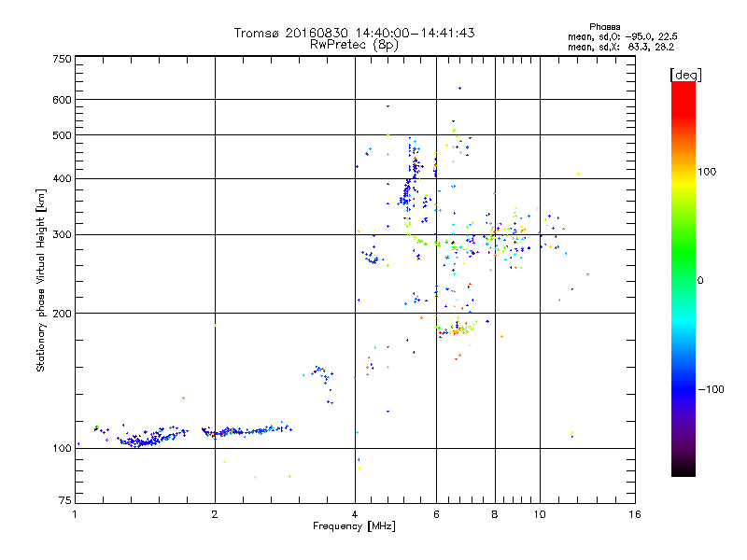The width and height of the screenshot is (747, 560).
Task: Click the isolated green point near 130 km
Action: (183, 399)
